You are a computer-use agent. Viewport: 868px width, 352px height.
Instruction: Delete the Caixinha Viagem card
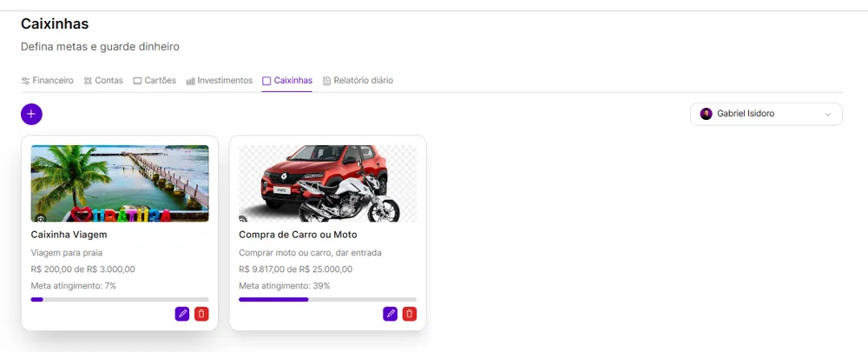click(201, 314)
